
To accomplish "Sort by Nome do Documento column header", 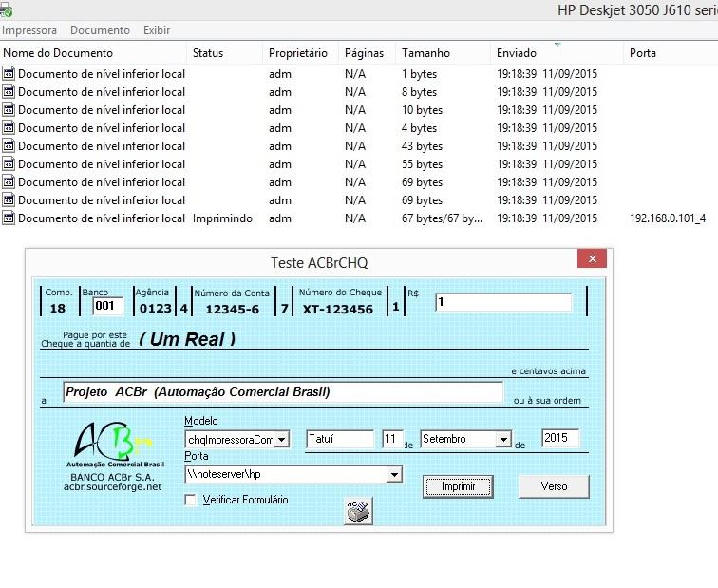I will 93,53.
